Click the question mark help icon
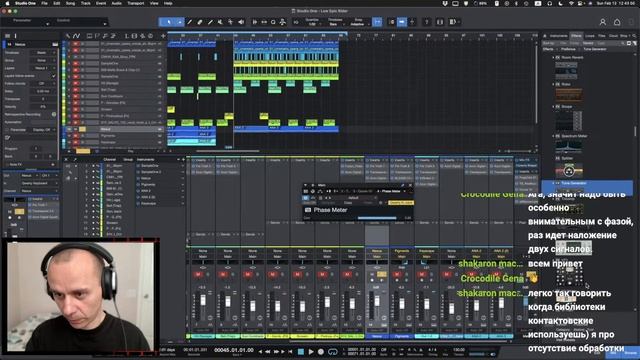This screenshot has width=640, height=360. pos(427,22)
